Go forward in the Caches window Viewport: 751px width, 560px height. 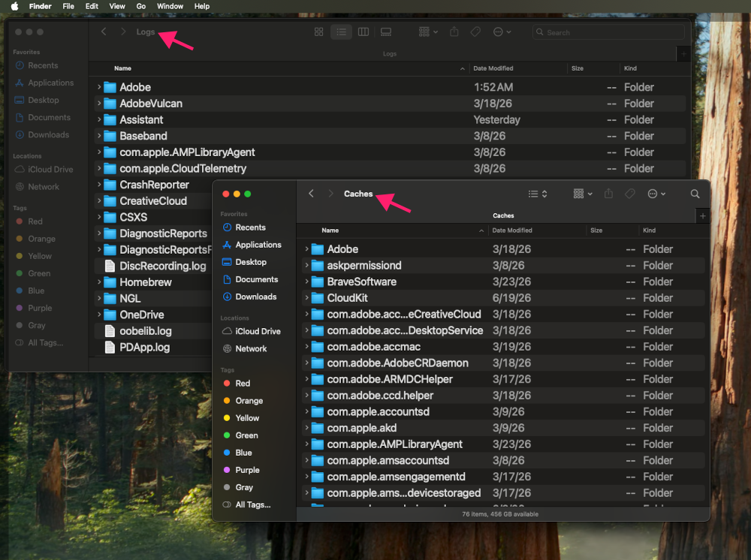[330, 194]
